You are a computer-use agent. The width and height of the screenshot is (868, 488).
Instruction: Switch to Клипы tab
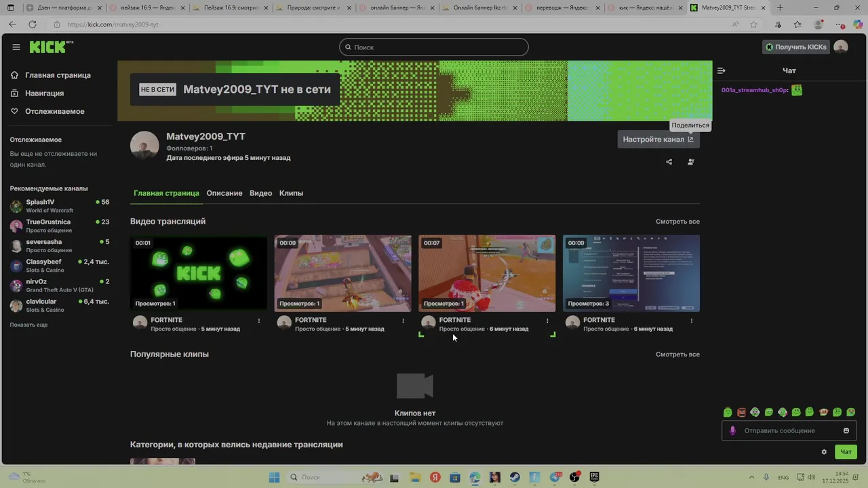click(291, 193)
